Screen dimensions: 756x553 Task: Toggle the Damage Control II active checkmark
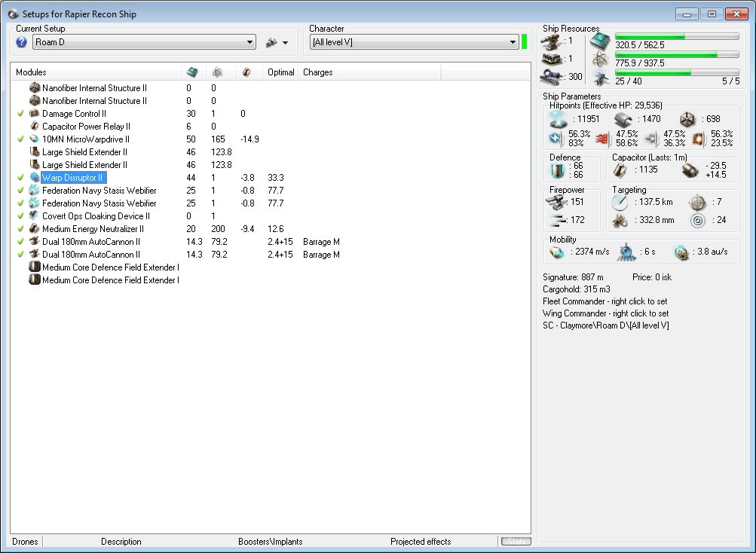20,113
